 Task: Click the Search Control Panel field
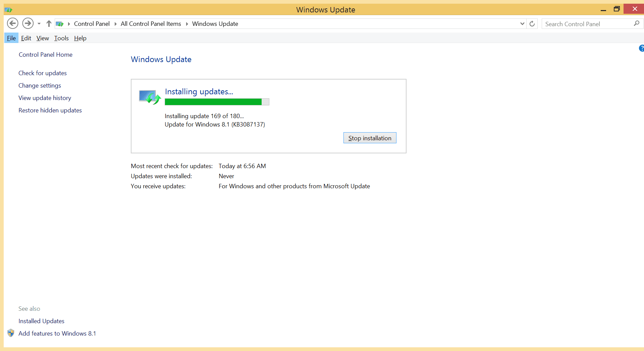pyautogui.click(x=587, y=24)
